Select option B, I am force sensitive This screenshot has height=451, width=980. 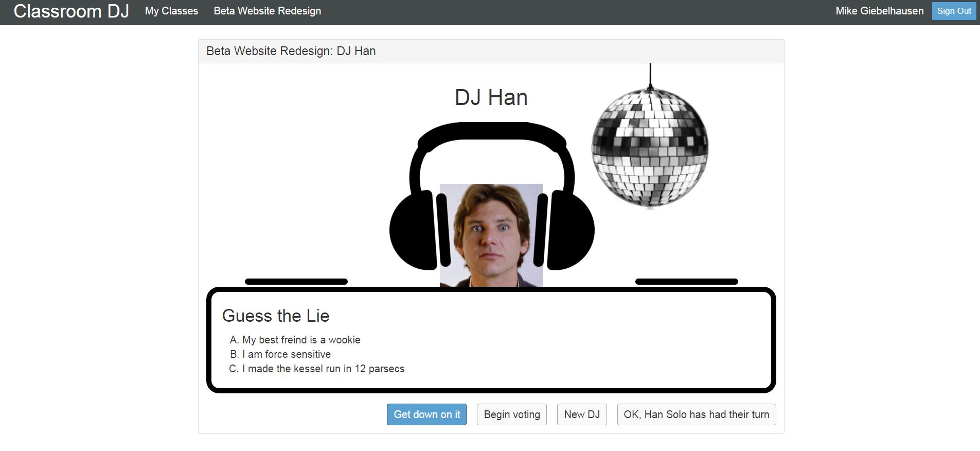pyautogui.click(x=286, y=354)
